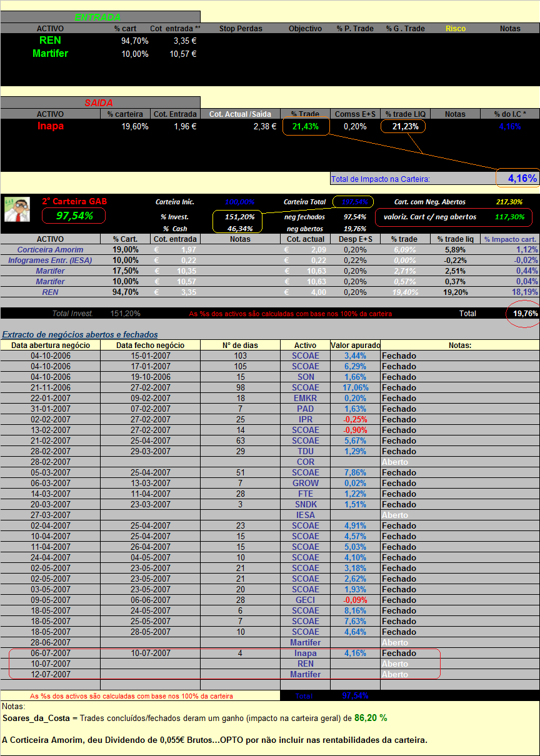Select the 6,09% trade value for Corticeira Amorim

pyautogui.click(x=405, y=250)
